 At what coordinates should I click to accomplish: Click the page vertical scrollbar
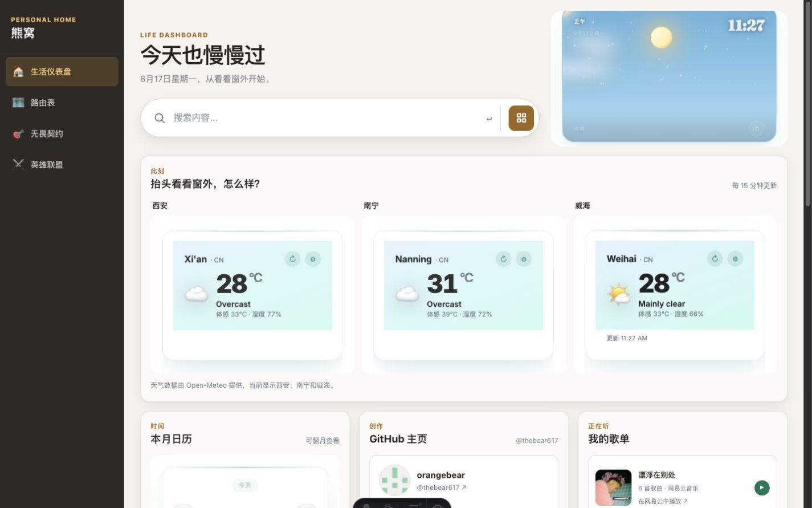click(x=807, y=103)
